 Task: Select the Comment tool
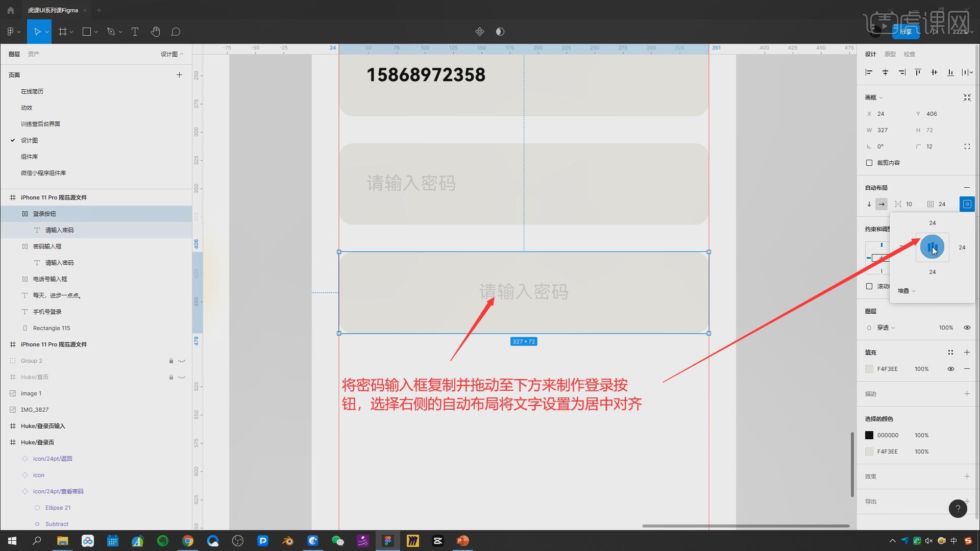click(x=176, y=32)
